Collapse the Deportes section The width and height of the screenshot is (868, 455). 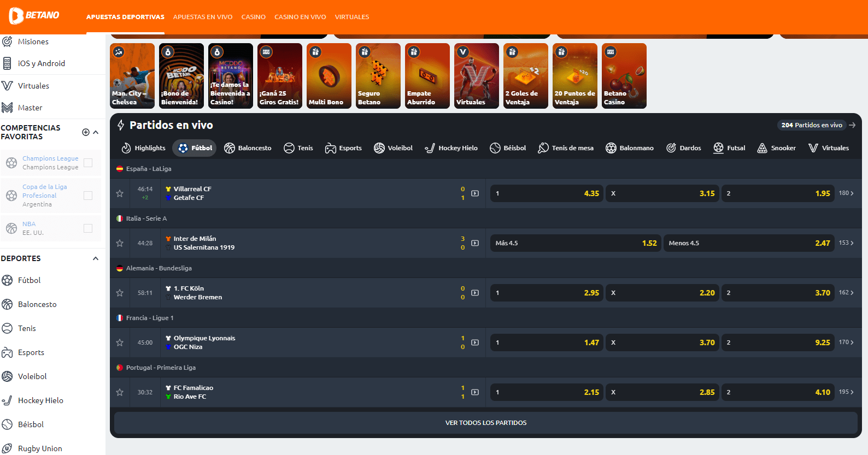click(96, 258)
